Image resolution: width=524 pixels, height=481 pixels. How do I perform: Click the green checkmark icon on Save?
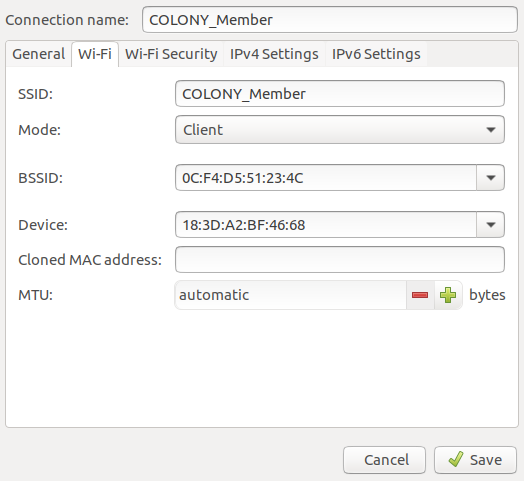tap(456, 459)
